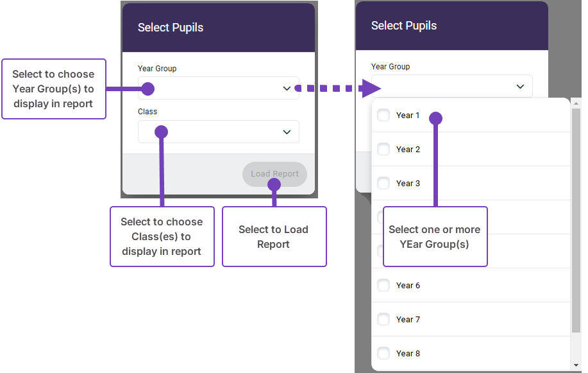Collapse the expanded Year Group dropdown on the right
The height and width of the screenshot is (373, 588).
pyautogui.click(x=451, y=85)
